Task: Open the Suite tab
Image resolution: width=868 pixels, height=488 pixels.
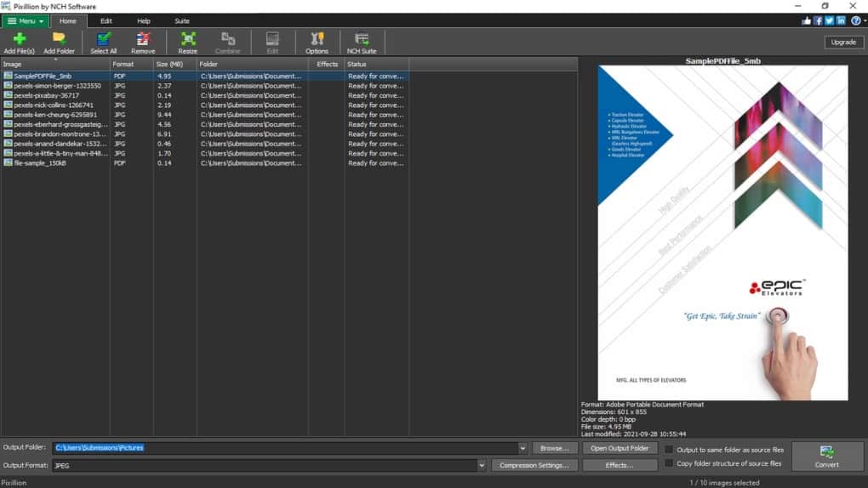Action: [x=181, y=20]
